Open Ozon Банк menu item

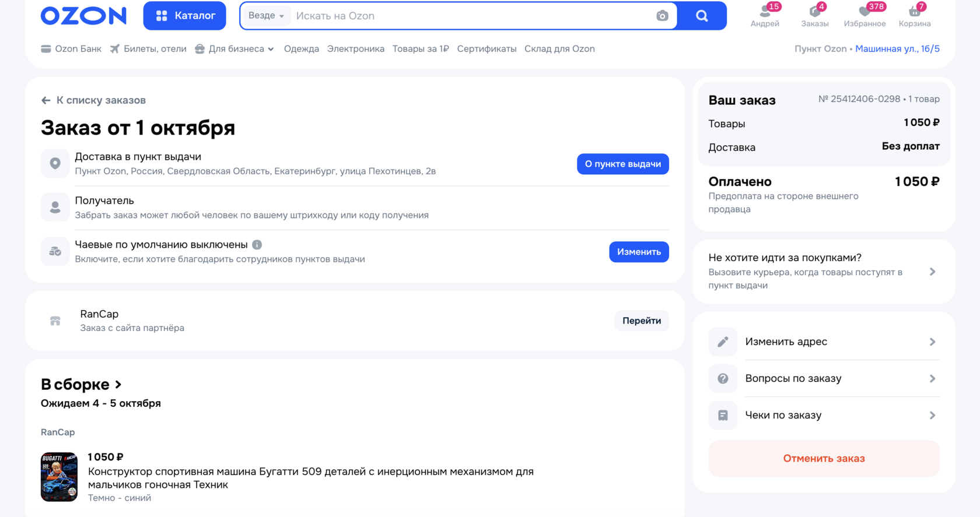point(71,49)
